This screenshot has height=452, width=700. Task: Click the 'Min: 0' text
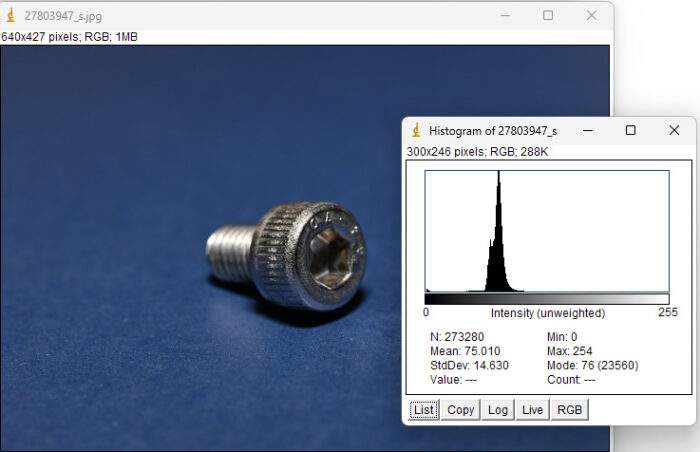pyautogui.click(x=562, y=337)
